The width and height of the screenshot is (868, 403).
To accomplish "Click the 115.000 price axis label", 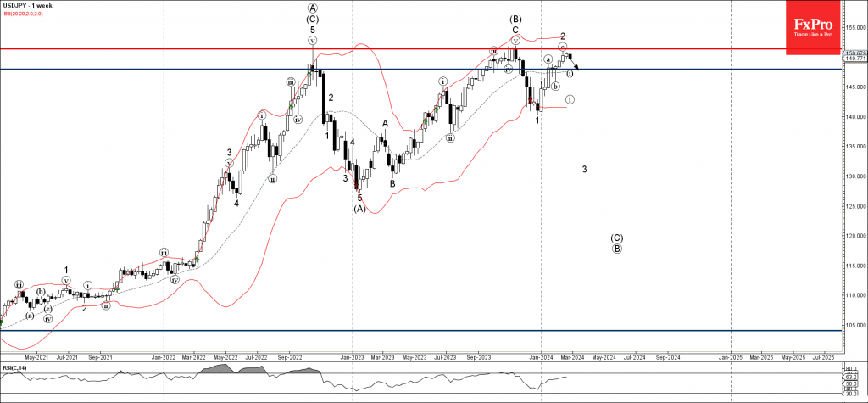I will pos(854,266).
